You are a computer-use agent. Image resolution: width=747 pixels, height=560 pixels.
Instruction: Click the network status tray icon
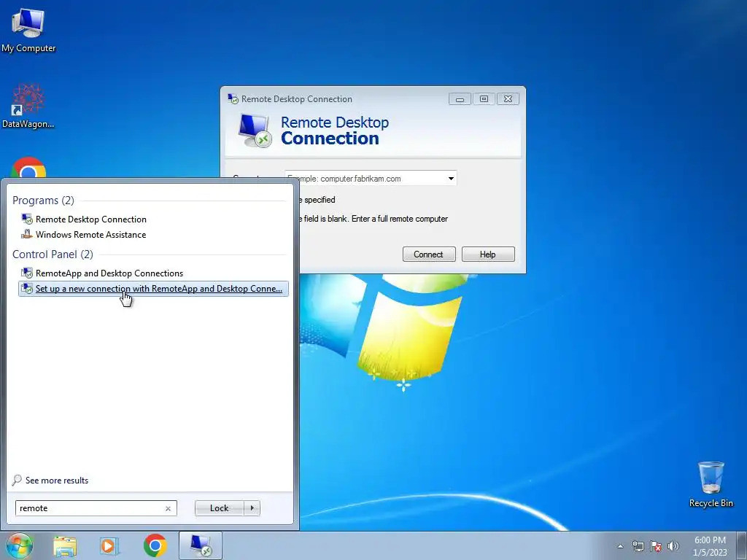[638, 546]
